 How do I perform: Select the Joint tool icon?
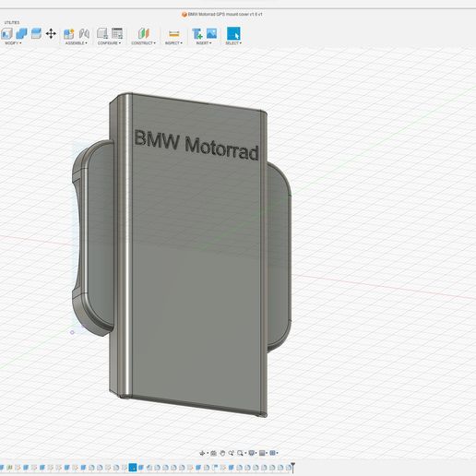tap(84, 33)
